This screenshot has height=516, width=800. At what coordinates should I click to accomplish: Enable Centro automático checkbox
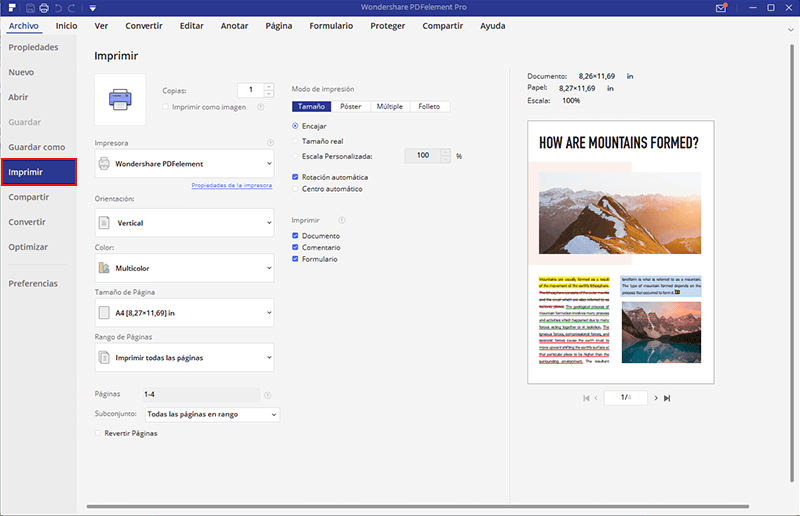295,189
